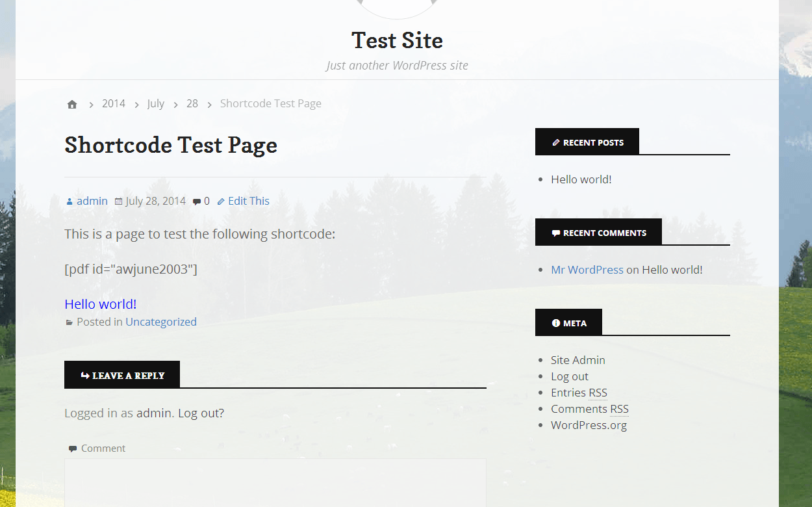Click the pencil icon in Recent Posts heading
Viewport: 812px width, 507px height.
(556, 142)
